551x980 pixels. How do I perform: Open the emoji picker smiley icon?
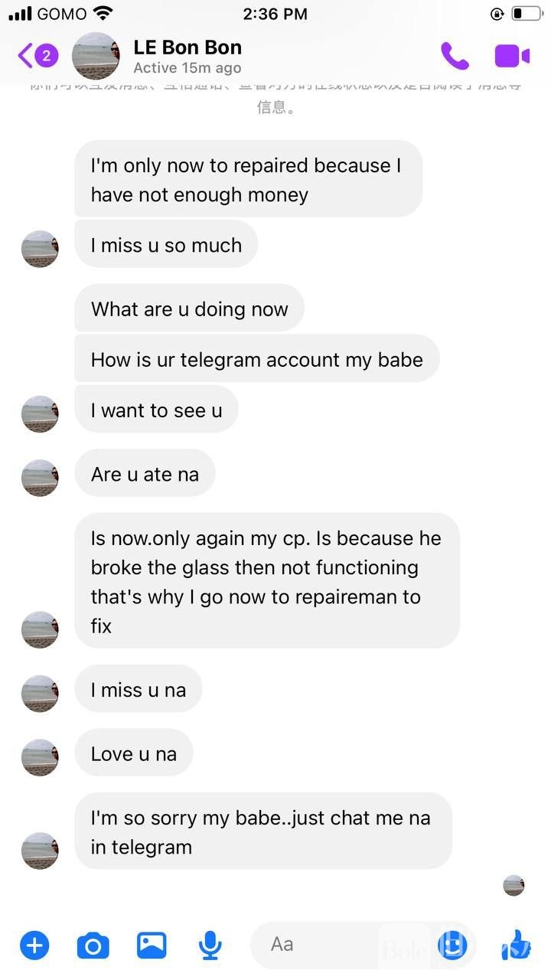pos(452,946)
